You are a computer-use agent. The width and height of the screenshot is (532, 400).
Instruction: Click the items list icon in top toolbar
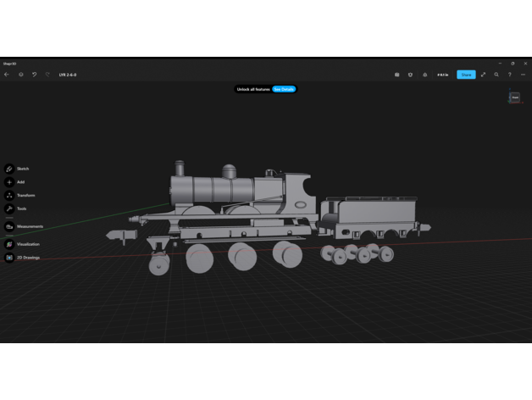[x=396, y=75]
